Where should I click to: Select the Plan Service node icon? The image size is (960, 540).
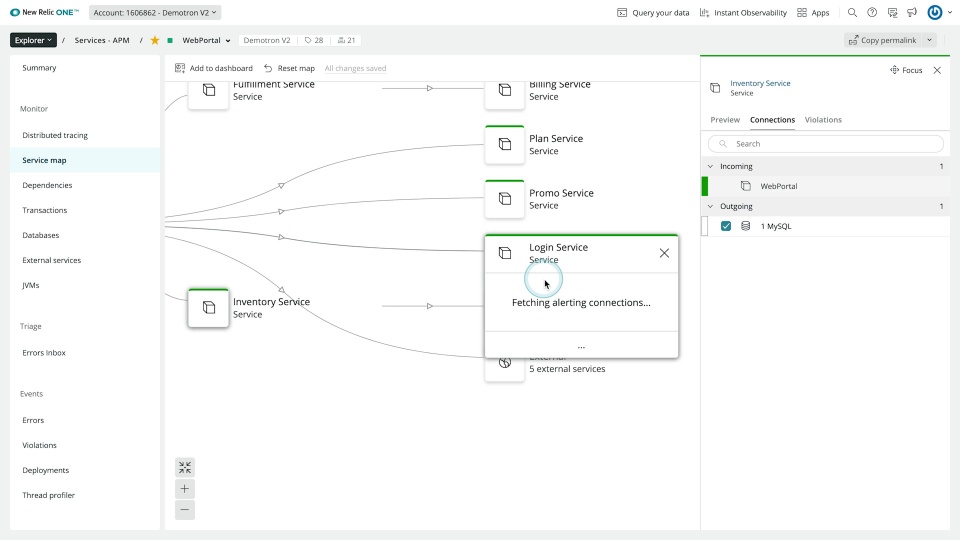point(505,145)
